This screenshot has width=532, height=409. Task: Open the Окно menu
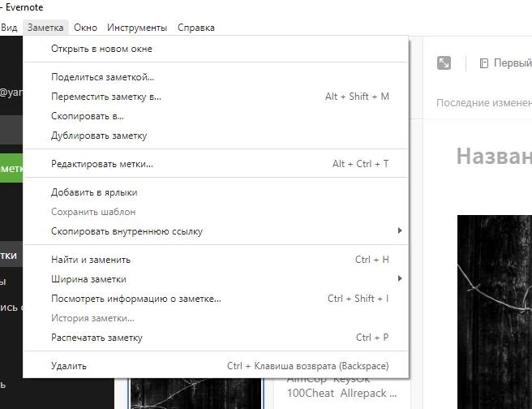(x=85, y=28)
